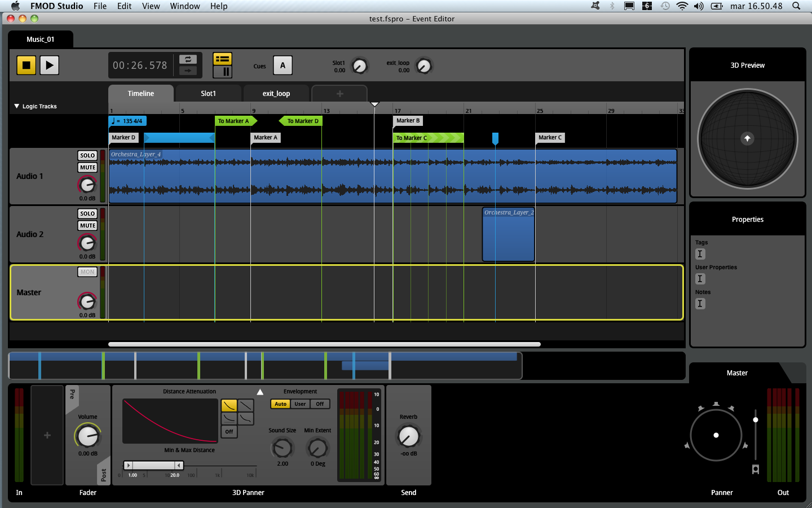Select the Orchestra_Layer_4 audio clip
The width and height of the screenshot is (812, 508).
point(392,176)
